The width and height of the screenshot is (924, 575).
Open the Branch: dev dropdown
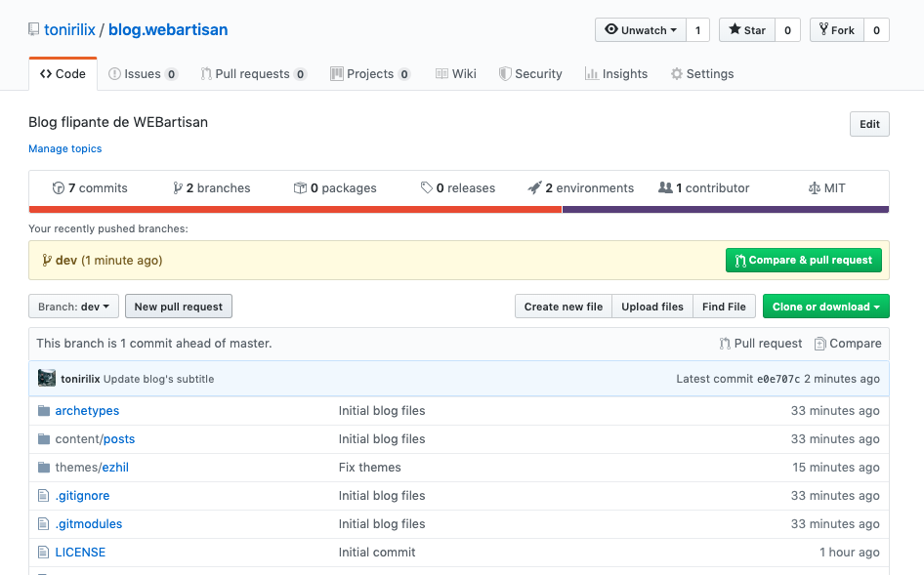pyautogui.click(x=73, y=307)
